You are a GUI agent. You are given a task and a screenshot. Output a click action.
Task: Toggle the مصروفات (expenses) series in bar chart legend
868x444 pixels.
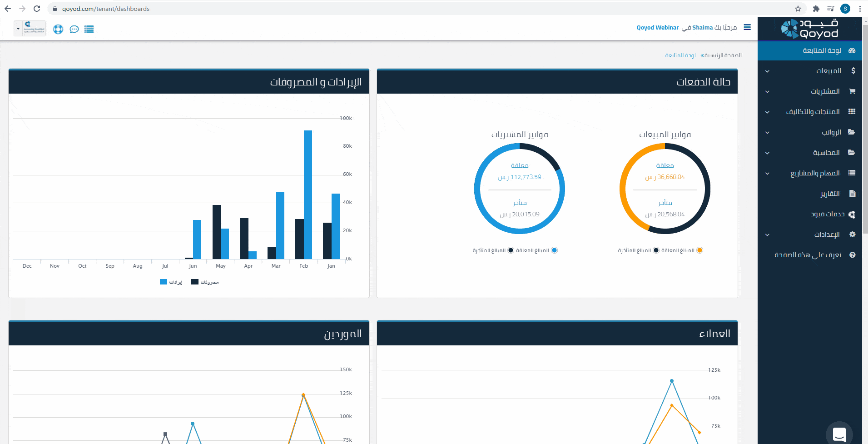click(205, 282)
